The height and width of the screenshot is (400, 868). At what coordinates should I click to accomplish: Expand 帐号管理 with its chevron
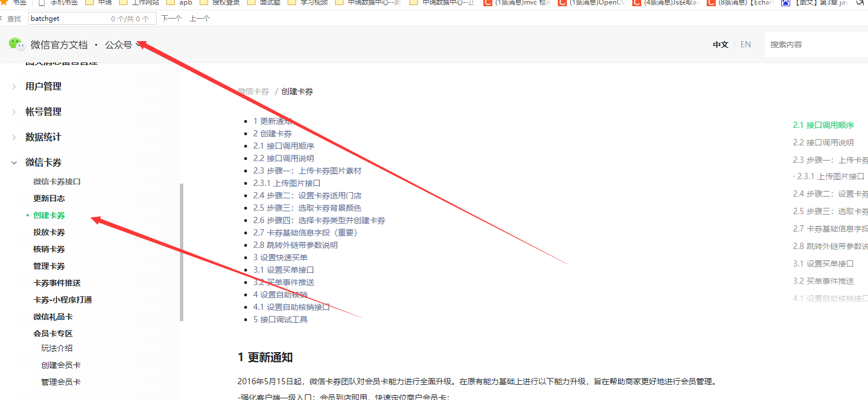click(14, 112)
